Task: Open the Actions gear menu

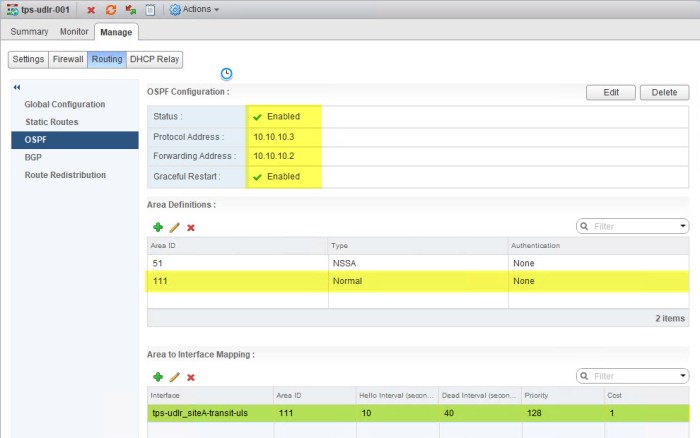Action: [194, 9]
